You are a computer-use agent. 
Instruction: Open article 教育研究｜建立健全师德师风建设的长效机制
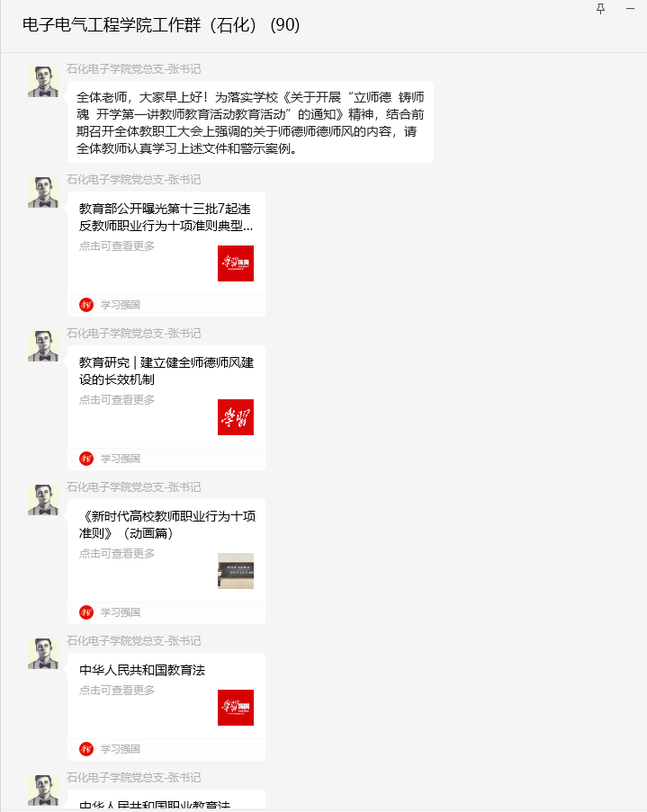[166, 407]
